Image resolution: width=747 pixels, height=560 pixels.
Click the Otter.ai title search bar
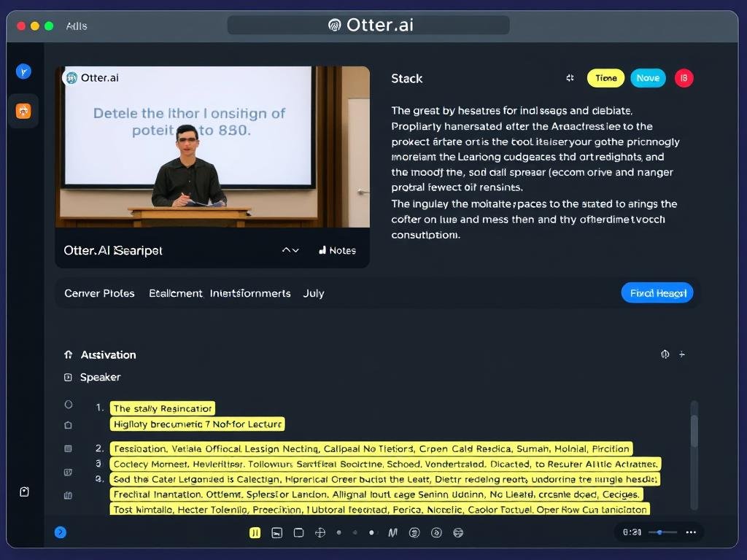(368, 25)
